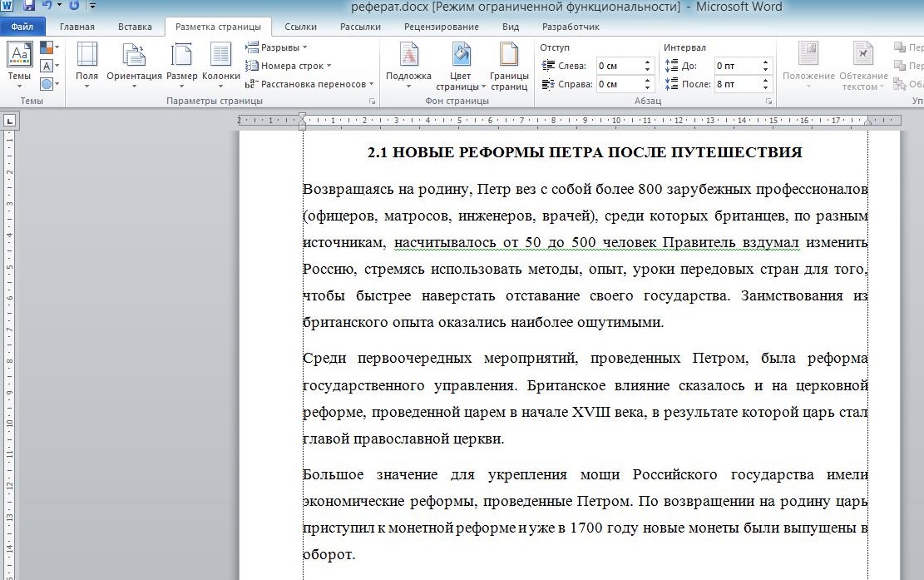
Task: Open Подложка watermark options
Action: coord(408,64)
